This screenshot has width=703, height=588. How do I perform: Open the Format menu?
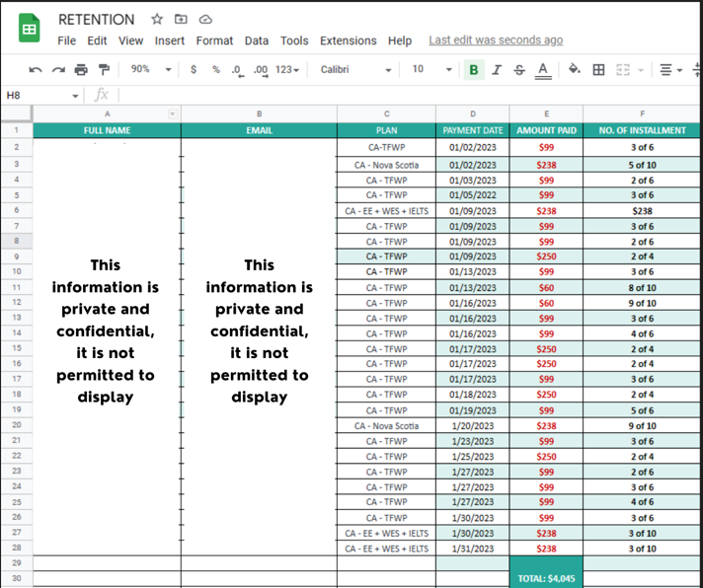coord(215,40)
